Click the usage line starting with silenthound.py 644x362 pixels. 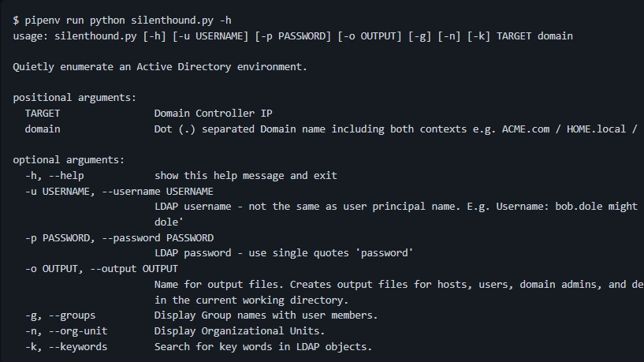[x=292, y=35]
